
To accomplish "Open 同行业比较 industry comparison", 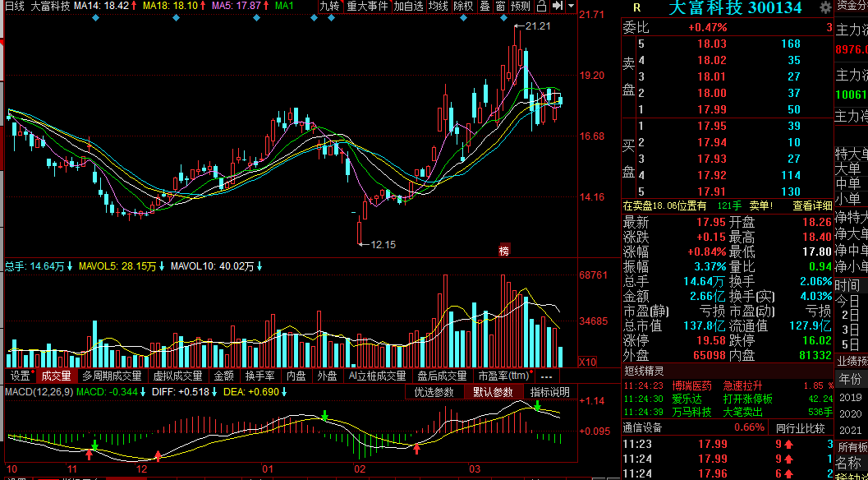I will click(x=800, y=428).
